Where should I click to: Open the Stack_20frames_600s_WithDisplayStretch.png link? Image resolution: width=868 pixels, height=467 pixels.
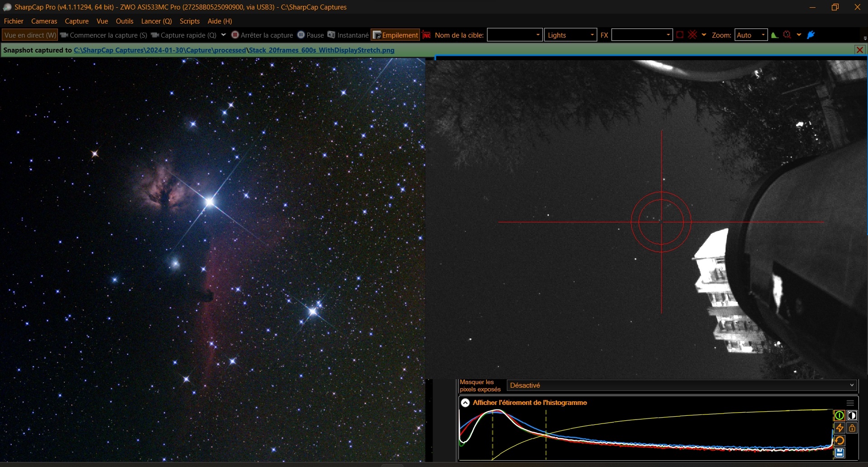coord(321,50)
